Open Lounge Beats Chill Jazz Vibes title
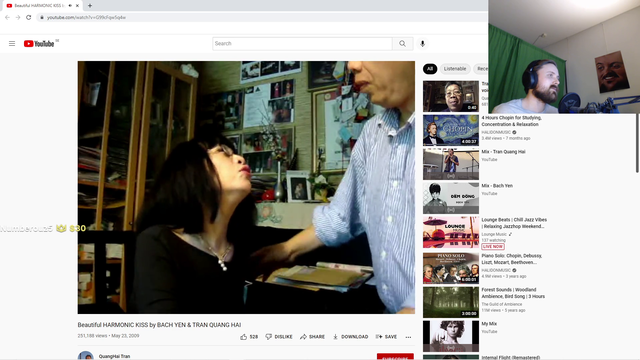This screenshot has height=360, width=640. (514, 223)
